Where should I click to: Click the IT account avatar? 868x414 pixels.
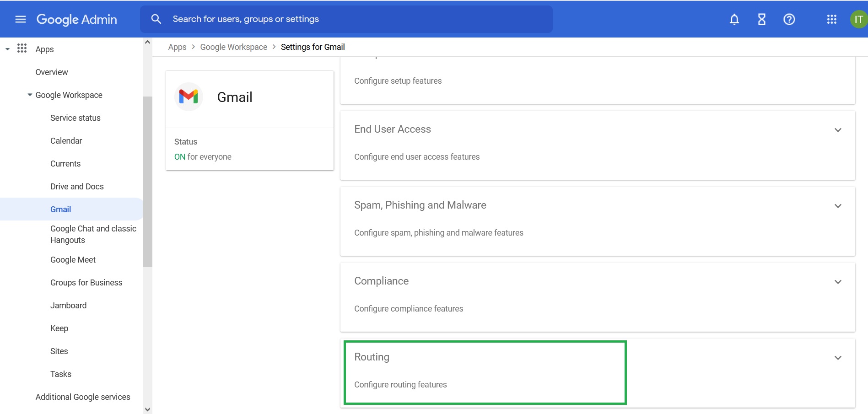858,19
